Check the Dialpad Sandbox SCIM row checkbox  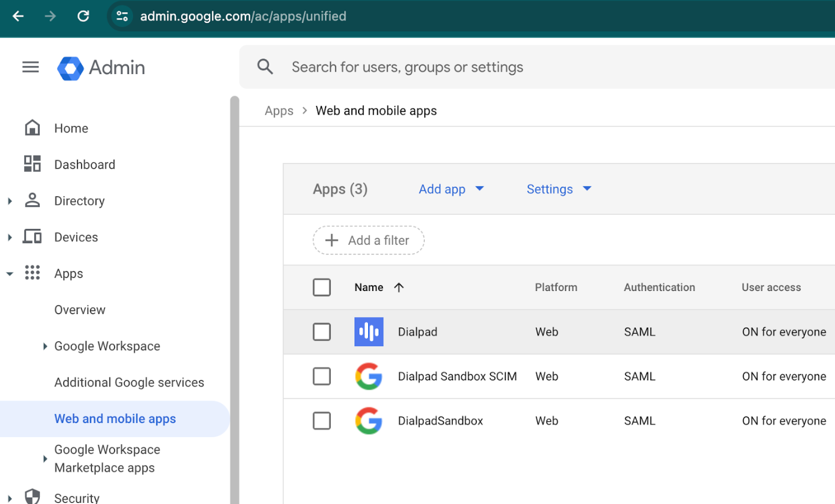(322, 376)
